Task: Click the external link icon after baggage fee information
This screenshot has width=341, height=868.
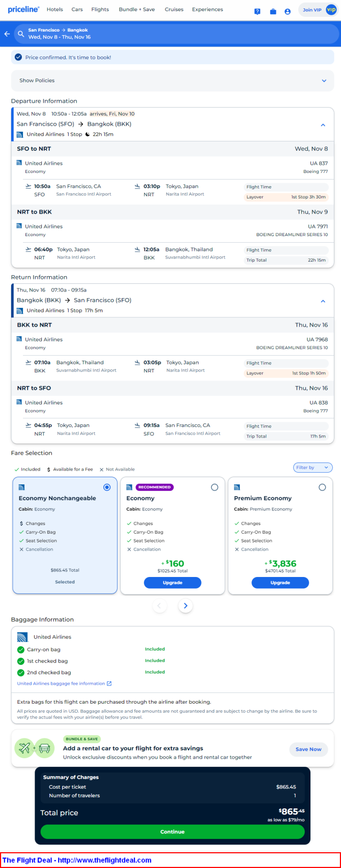Action: pyautogui.click(x=109, y=683)
